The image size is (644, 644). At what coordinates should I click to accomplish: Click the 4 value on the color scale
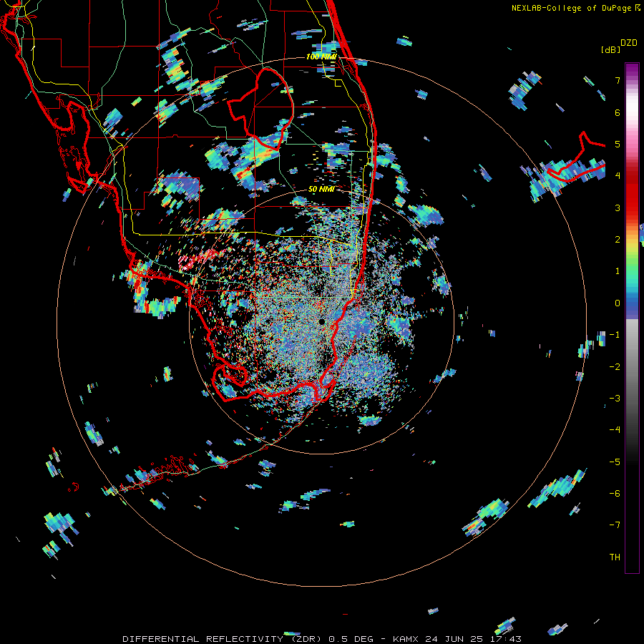coord(618,176)
